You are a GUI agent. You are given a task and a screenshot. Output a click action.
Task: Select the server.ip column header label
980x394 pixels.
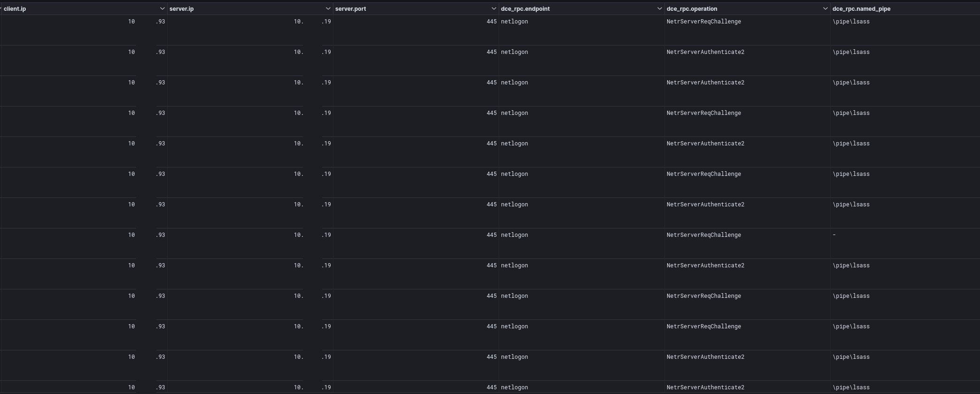(181, 9)
